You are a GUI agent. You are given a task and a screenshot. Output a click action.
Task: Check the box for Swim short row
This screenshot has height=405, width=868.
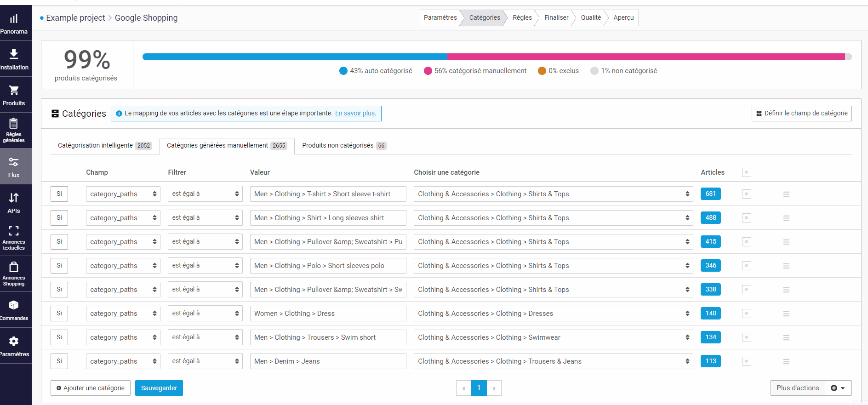pos(747,337)
